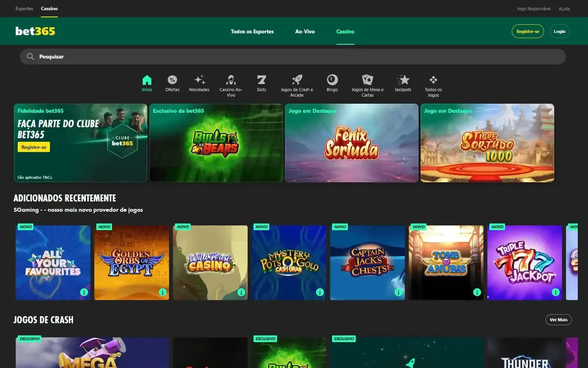Screen dimensions: 588x368
Task: Open Cassino Ao-Vivo using the dealer icon
Action: 231,81
